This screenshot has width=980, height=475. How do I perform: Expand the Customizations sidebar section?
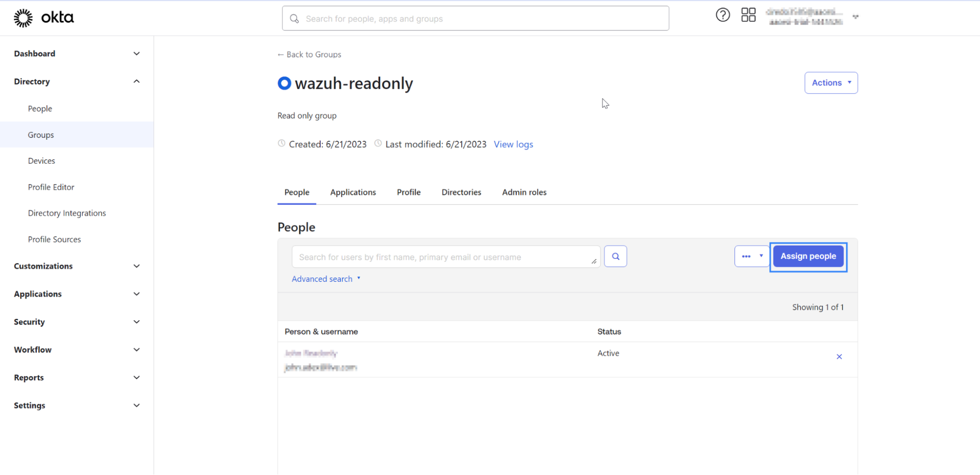(77, 266)
